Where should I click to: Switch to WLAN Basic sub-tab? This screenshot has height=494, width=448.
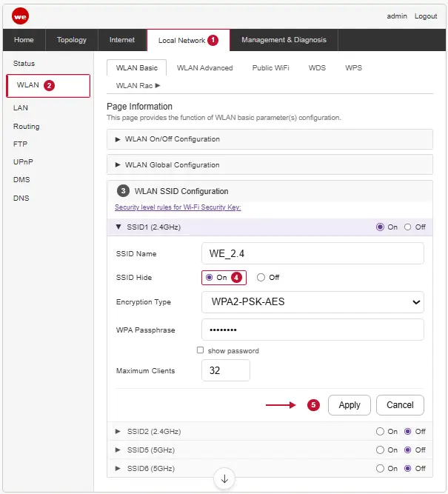(137, 67)
